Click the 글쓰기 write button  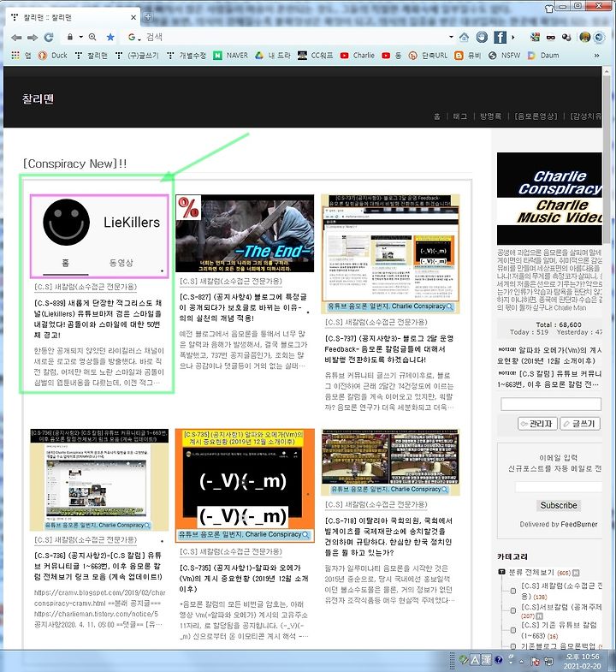pyautogui.click(x=580, y=424)
